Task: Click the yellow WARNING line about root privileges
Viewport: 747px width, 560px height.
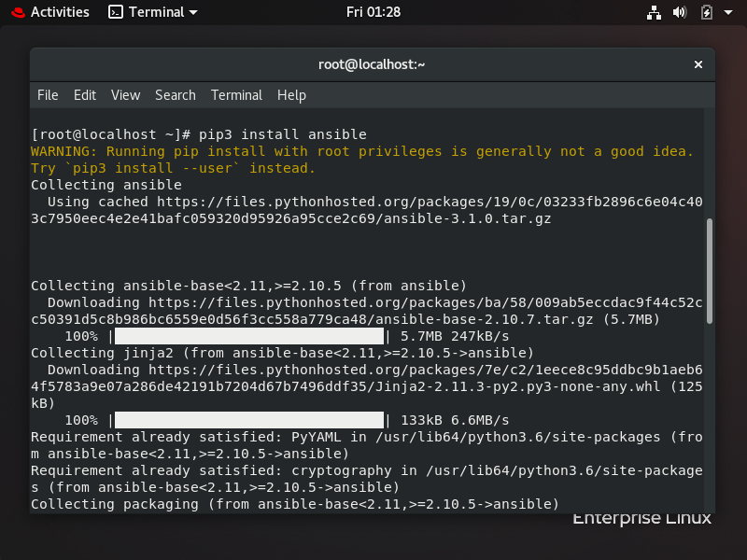Action: click(362, 151)
